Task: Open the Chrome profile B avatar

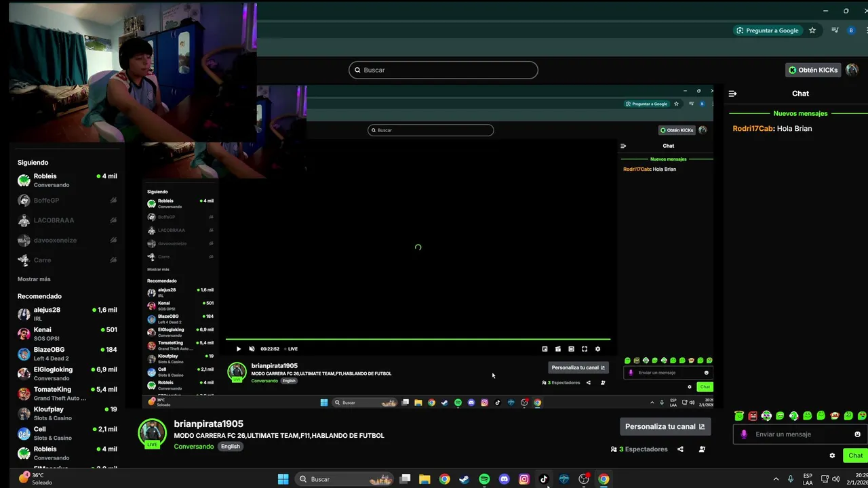Action: point(852,30)
